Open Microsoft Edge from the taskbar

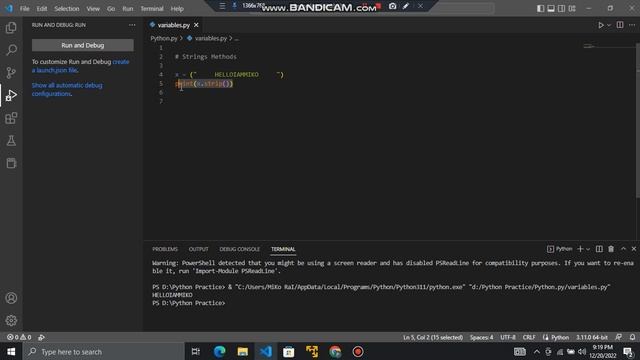(220, 351)
